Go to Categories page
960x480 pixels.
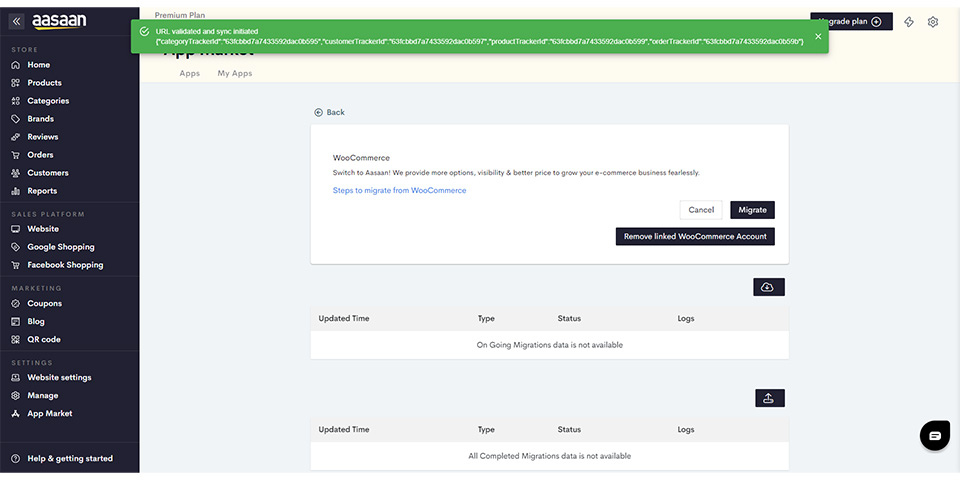(48, 101)
